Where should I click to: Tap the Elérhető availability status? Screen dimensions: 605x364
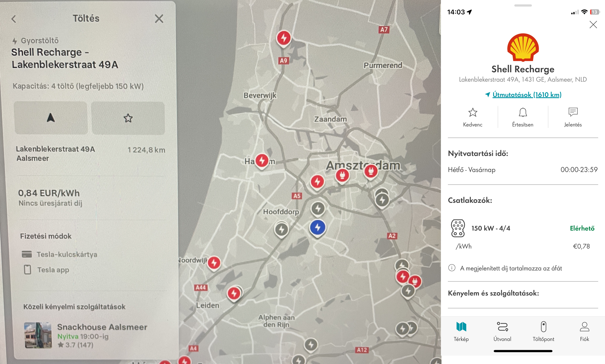[582, 228]
